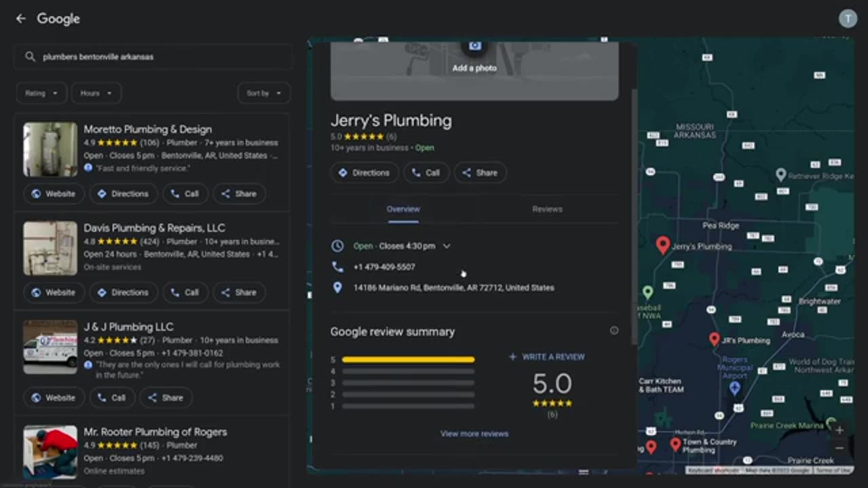Switch to the Reviews tab
Image resolution: width=868 pixels, height=488 pixels.
(x=547, y=209)
